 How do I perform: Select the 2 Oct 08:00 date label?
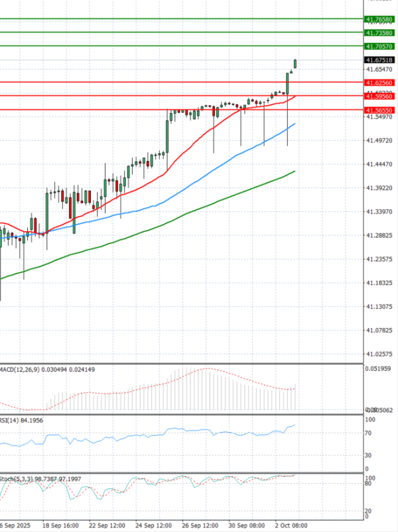[292, 525]
